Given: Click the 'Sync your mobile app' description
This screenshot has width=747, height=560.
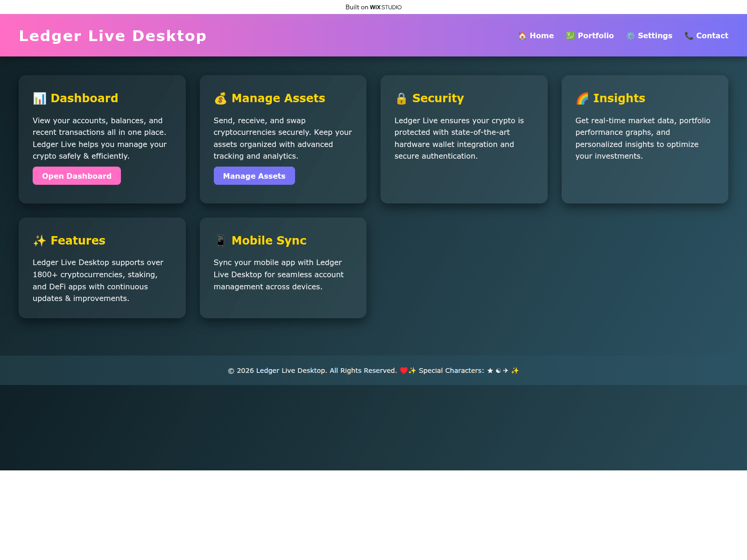Looking at the screenshot, I should coord(279,274).
